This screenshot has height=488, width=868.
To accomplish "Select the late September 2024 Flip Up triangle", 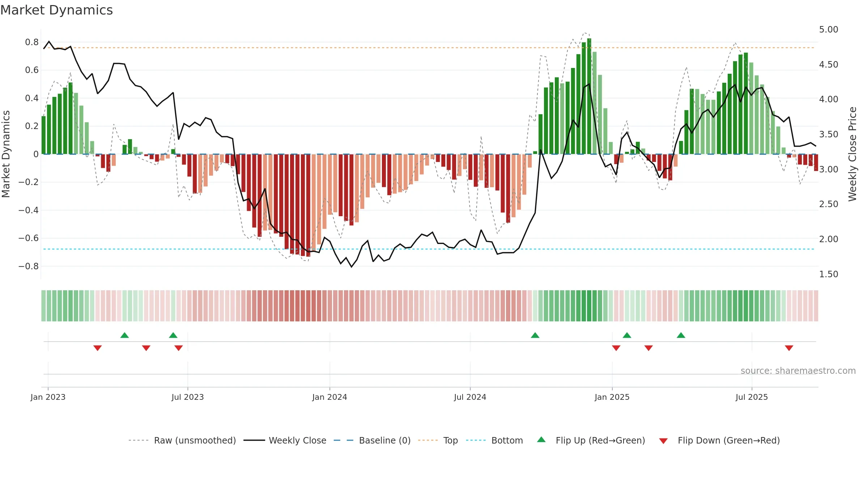I will (x=535, y=335).
